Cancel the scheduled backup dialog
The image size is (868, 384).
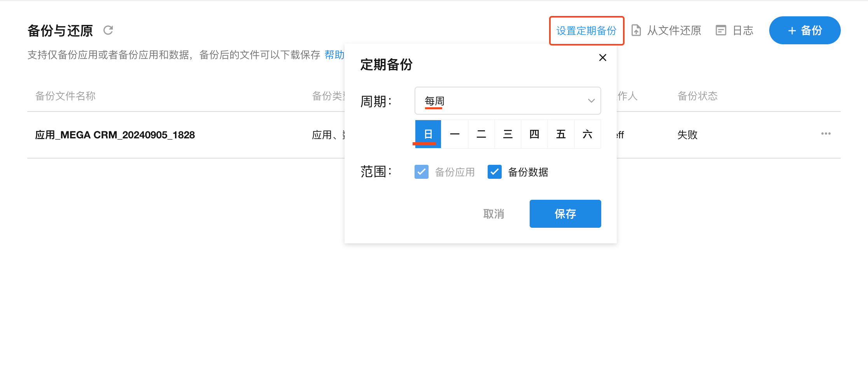point(493,214)
